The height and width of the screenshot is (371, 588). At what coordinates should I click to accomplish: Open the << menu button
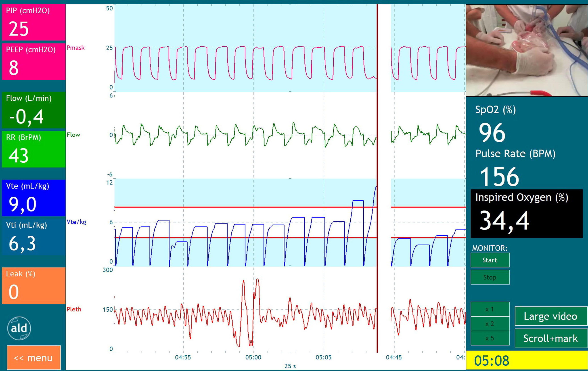point(34,358)
